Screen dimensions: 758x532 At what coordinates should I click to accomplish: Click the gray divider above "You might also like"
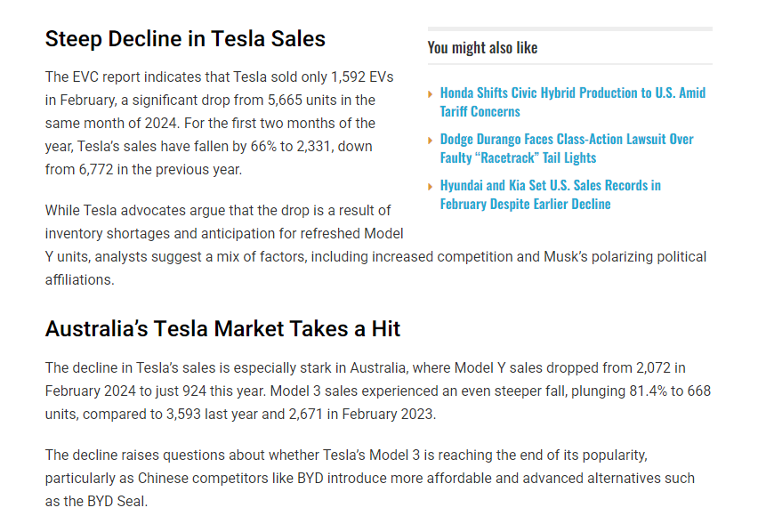click(x=569, y=29)
